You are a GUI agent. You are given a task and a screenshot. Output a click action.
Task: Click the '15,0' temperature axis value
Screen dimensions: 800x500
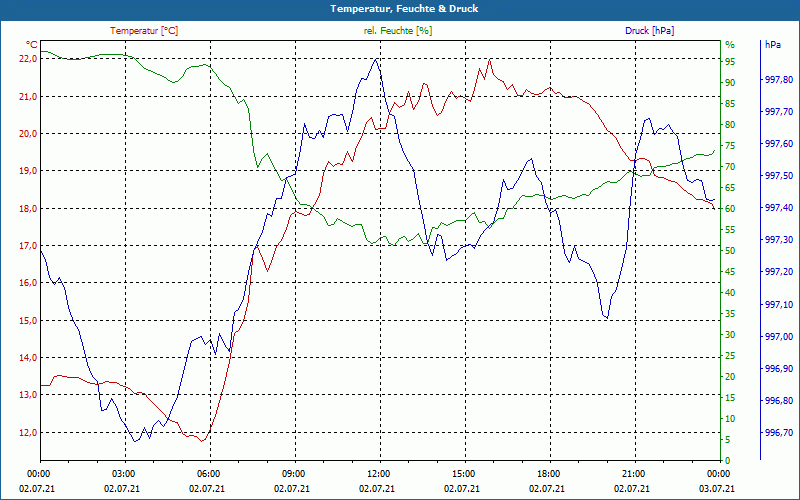pyautogui.click(x=28, y=321)
